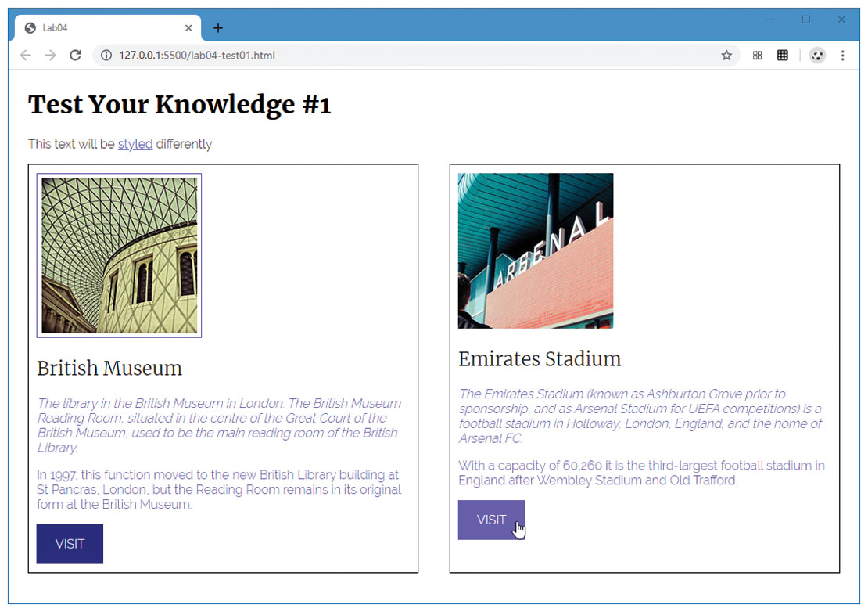Click the forward navigation arrow
This screenshot has width=868, height=612.
point(50,56)
